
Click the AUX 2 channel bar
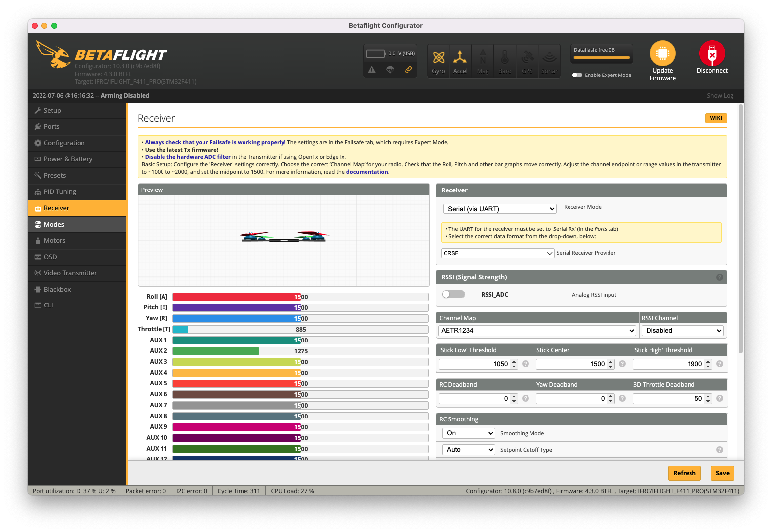point(300,351)
